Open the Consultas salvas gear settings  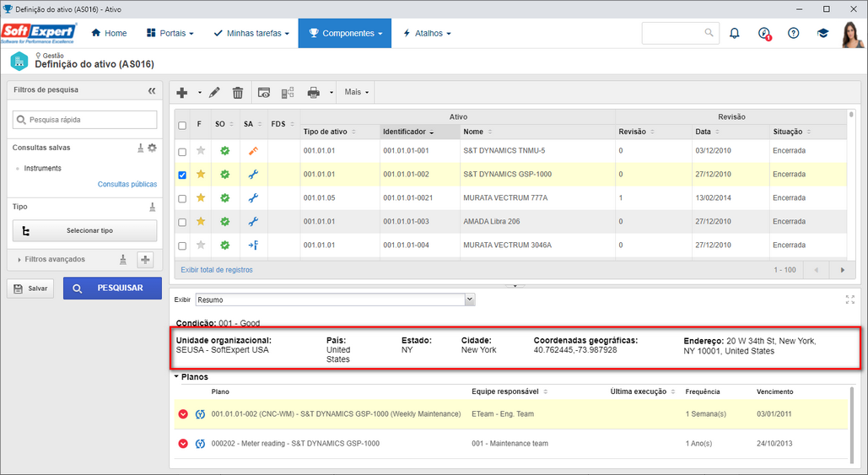(152, 148)
